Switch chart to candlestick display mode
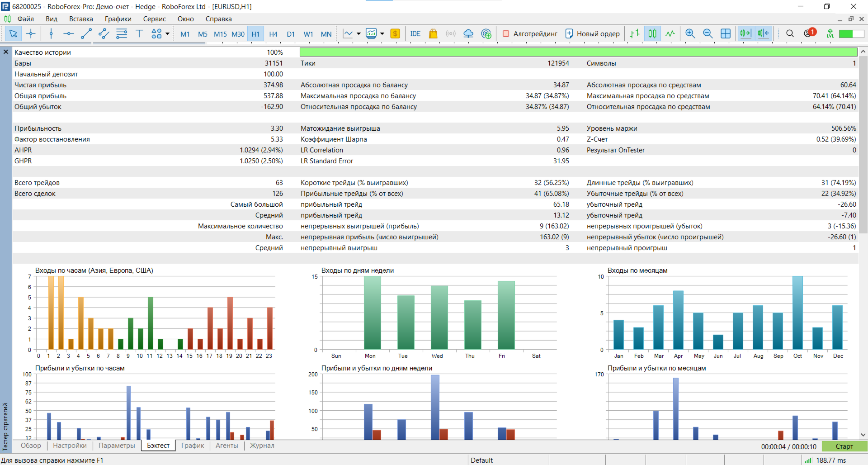This screenshot has height=465, width=868. [x=652, y=33]
